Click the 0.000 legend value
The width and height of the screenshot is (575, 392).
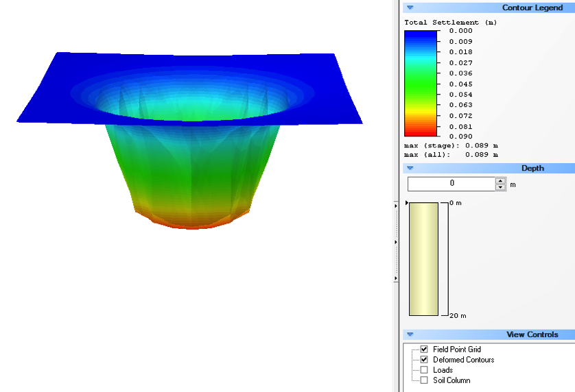pos(460,31)
